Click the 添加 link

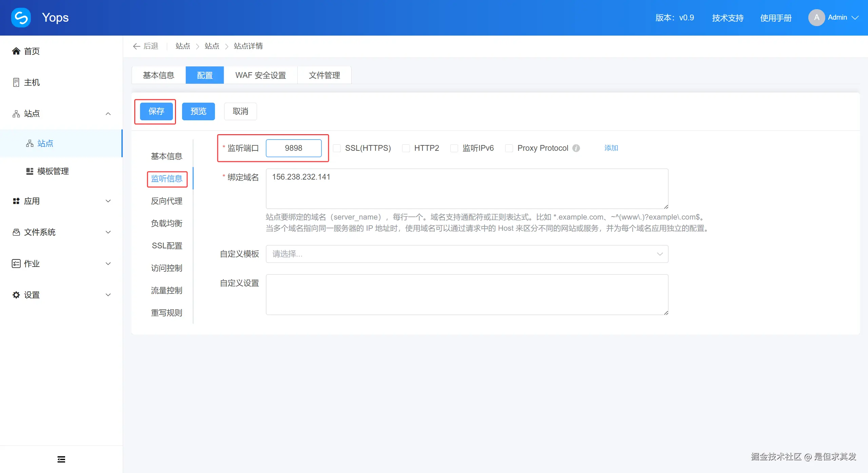pyautogui.click(x=611, y=148)
